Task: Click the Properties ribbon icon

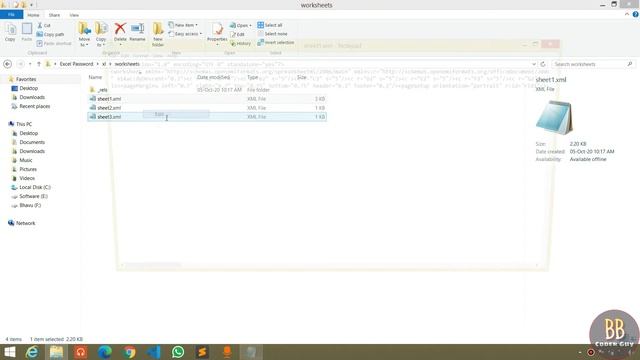Action: tap(217, 32)
